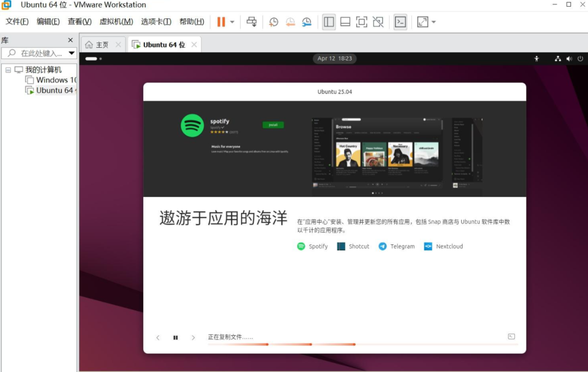Open the 编辑(E) menu
Screen dimensions: 588x372
point(48,22)
